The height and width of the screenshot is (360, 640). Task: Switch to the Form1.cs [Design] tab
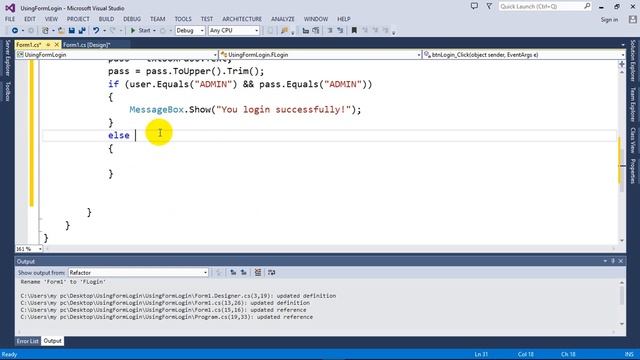[x=87, y=45]
